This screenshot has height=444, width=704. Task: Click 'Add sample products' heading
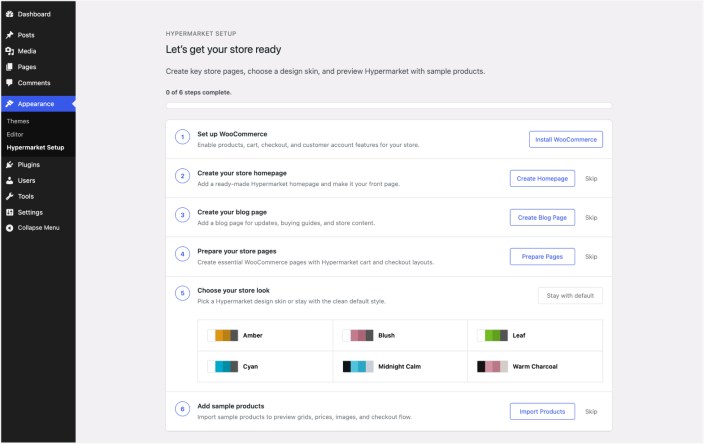tap(231, 406)
